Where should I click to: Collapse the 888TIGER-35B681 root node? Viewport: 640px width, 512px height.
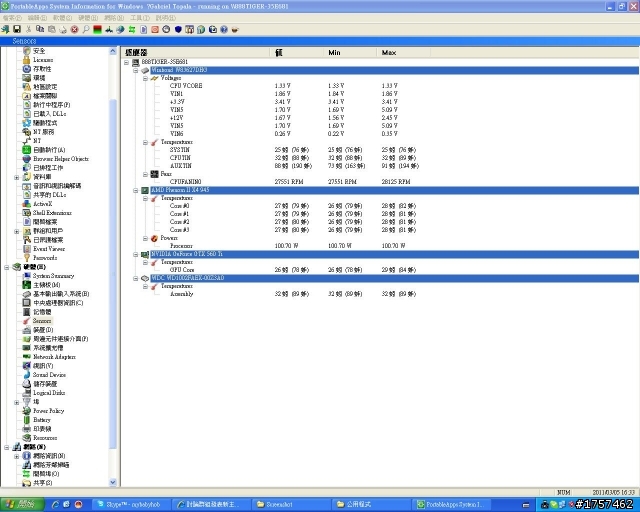(x=127, y=62)
